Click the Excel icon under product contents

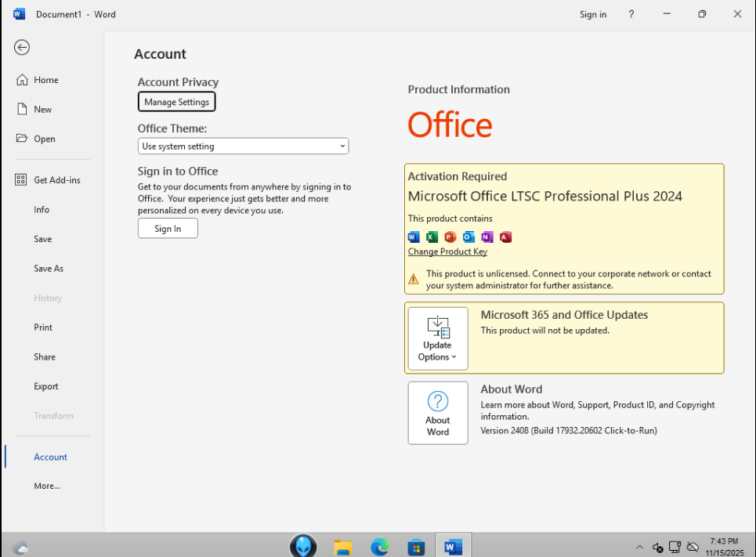point(432,237)
